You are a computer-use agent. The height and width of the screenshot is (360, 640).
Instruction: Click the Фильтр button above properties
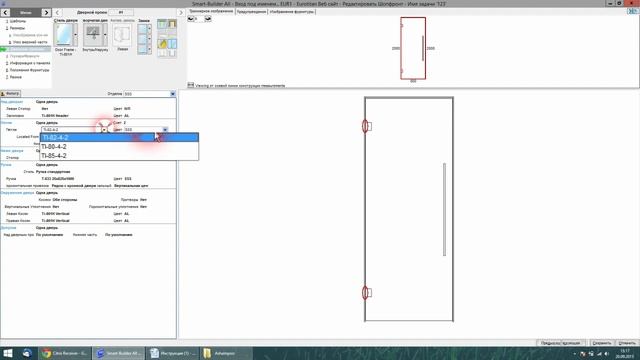click(x=10, y=93)
